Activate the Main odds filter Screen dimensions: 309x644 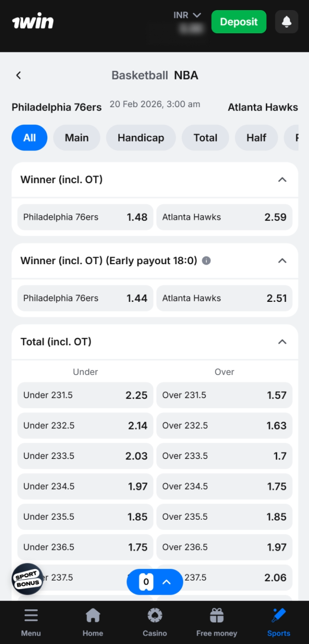pos(76,137)
